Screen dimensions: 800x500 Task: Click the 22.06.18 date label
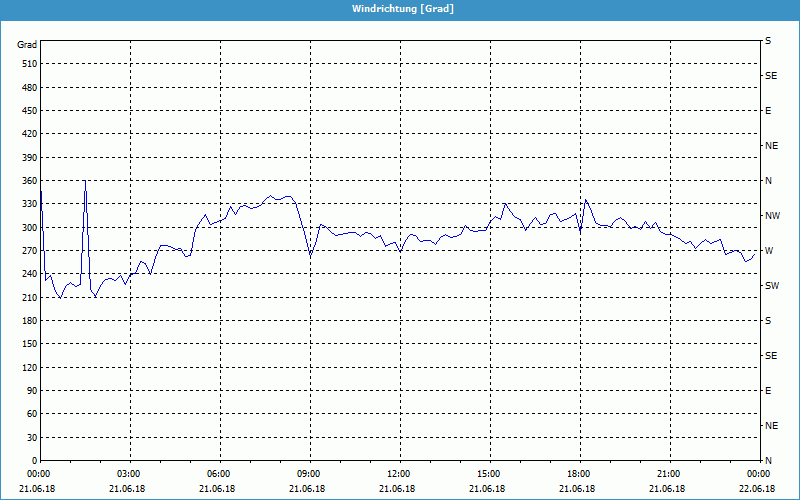[757, 489]
